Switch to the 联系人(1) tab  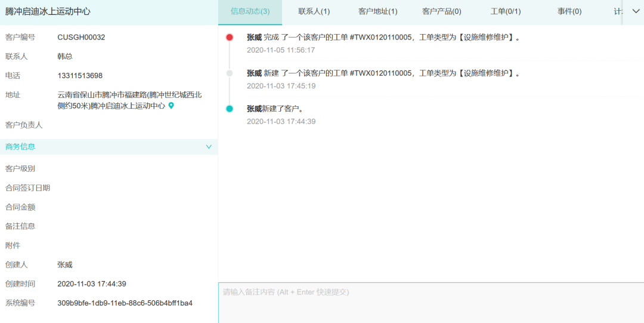(314, 11)
